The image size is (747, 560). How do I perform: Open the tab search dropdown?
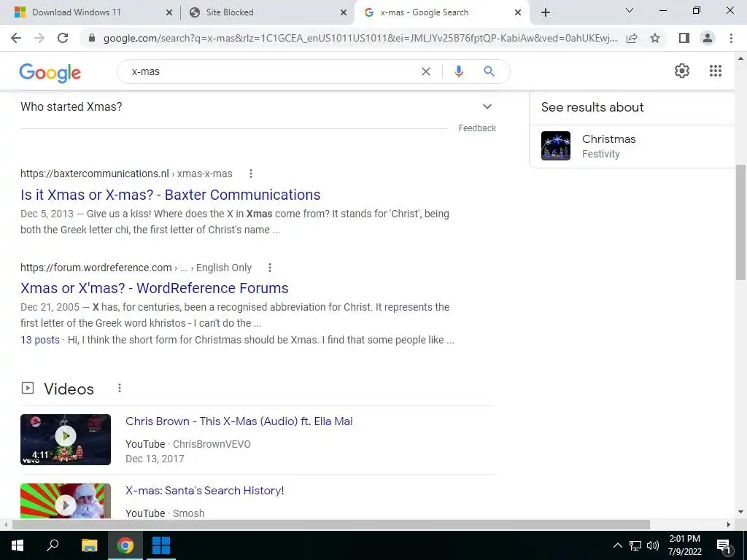(x=630, y=10)
